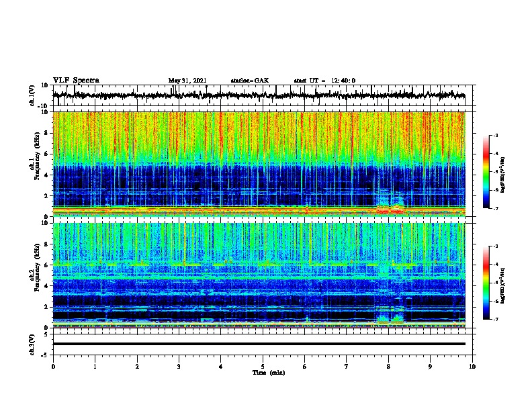
Task: Click the "Time (min)" x-axis label
Action: point(269,373)
